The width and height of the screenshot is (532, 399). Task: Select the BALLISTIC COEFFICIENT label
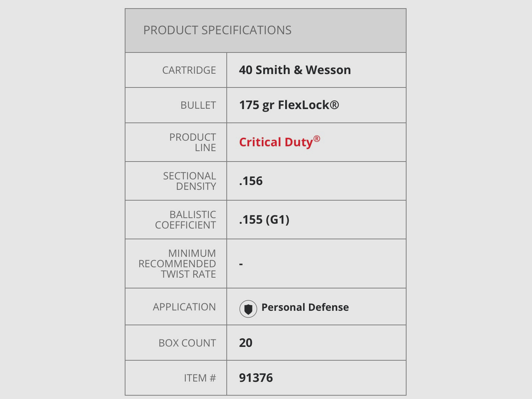tap(185, 220)
